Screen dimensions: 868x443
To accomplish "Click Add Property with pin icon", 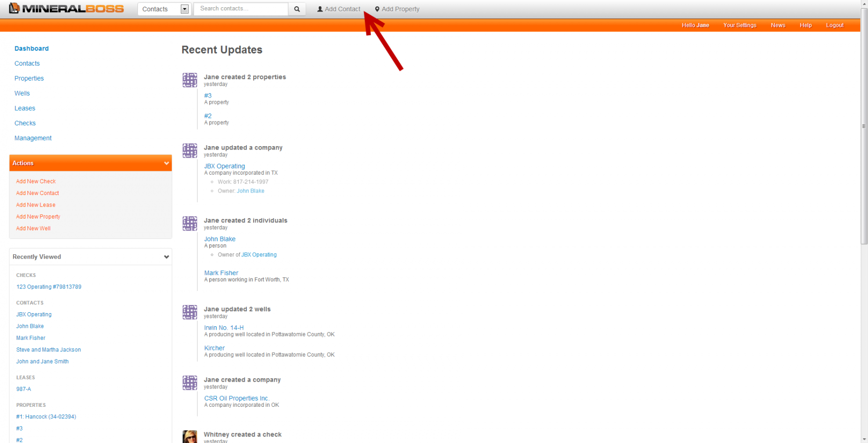I will click(397, 9).
